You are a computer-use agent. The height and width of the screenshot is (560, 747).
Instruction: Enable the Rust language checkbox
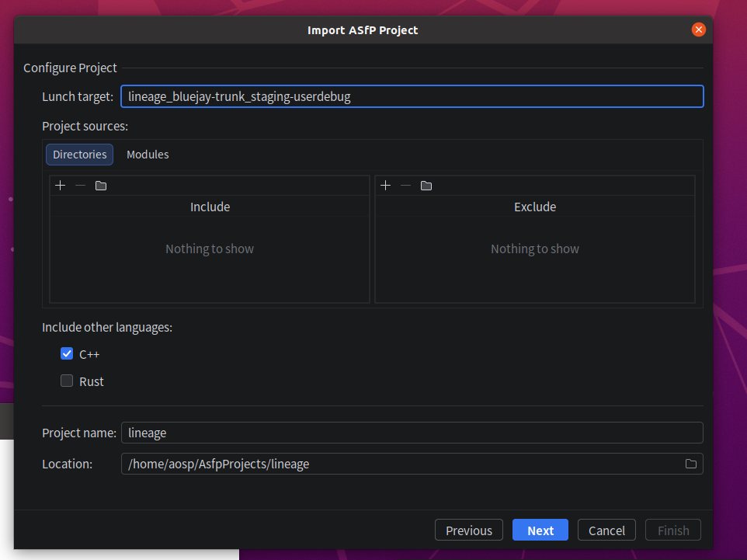67,381
